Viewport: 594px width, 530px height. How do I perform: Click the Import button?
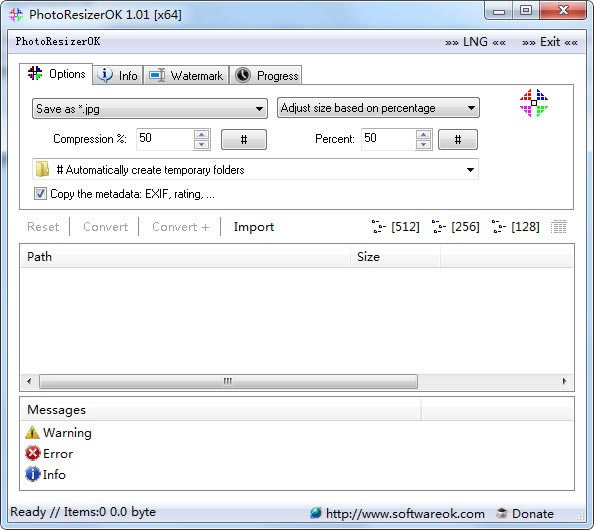(254, 227)
